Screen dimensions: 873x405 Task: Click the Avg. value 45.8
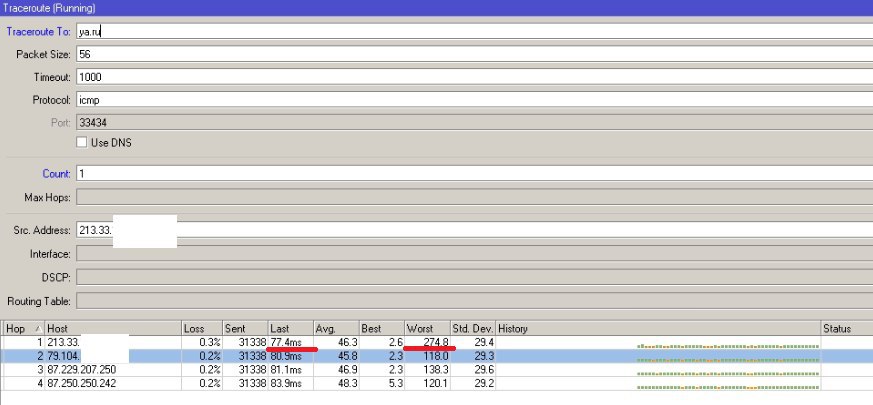348,355
